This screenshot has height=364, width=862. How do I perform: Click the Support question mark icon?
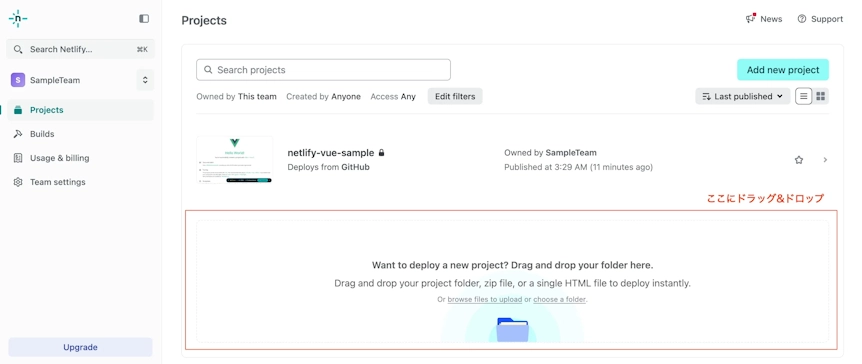point(802,19)
